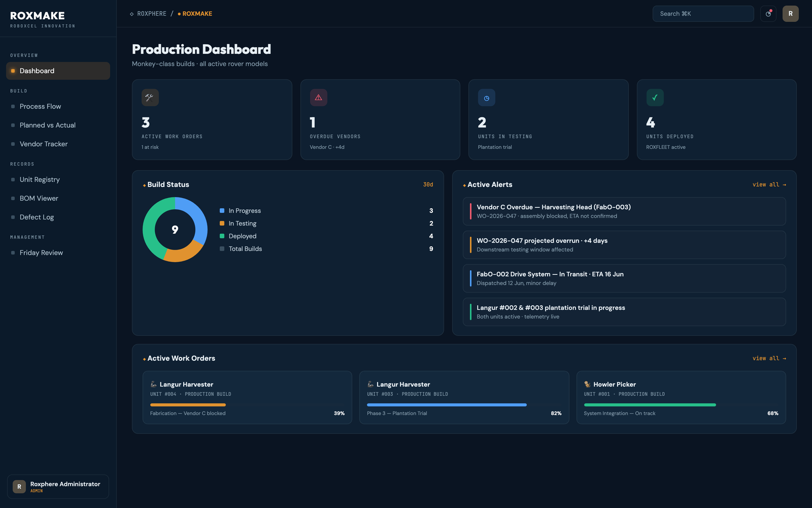Click "Fabrication — Vendor C blocked" text

(x=188, y=414)
